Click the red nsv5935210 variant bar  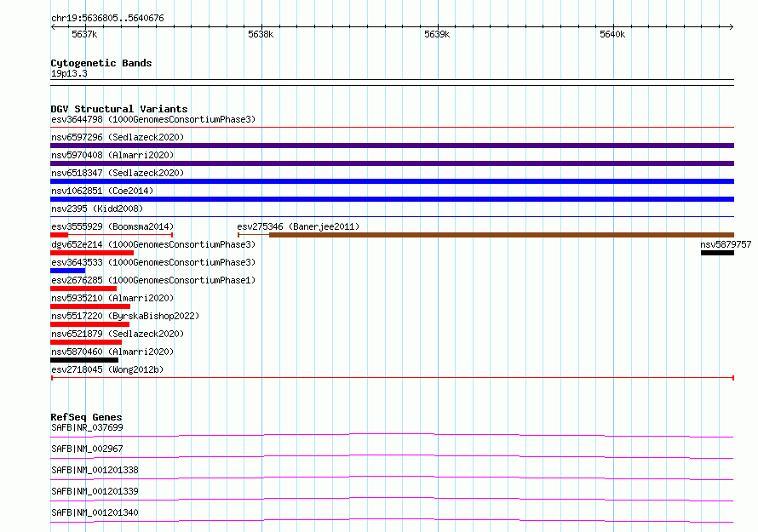point(90,306)
